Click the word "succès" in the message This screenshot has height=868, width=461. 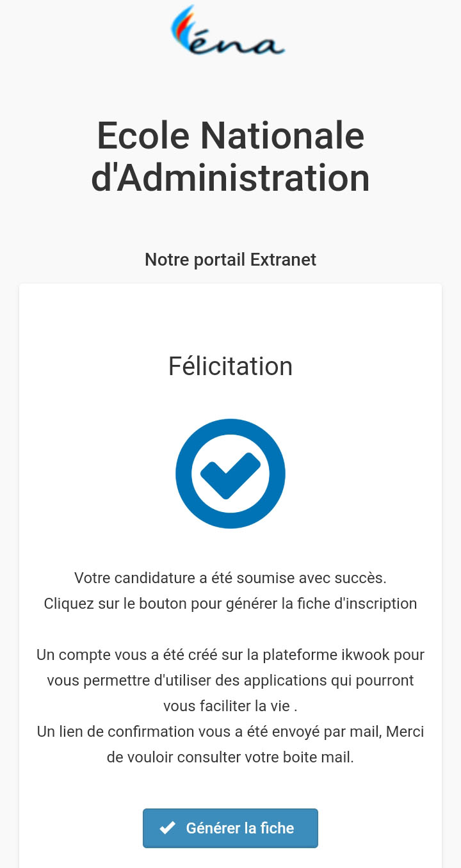362,578
